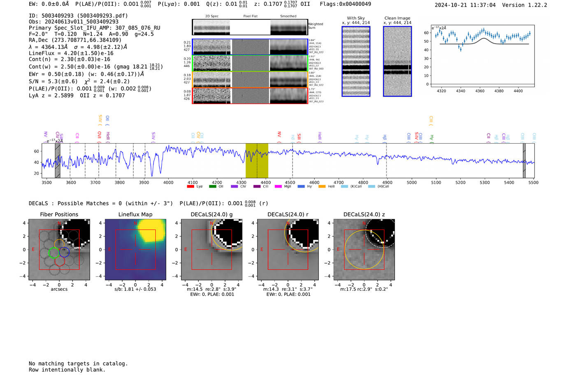Click the 'm:17.5 rc:2.9" s:0.2"' caption
Viewport: 576px width, 392px height.
point(364,289)
